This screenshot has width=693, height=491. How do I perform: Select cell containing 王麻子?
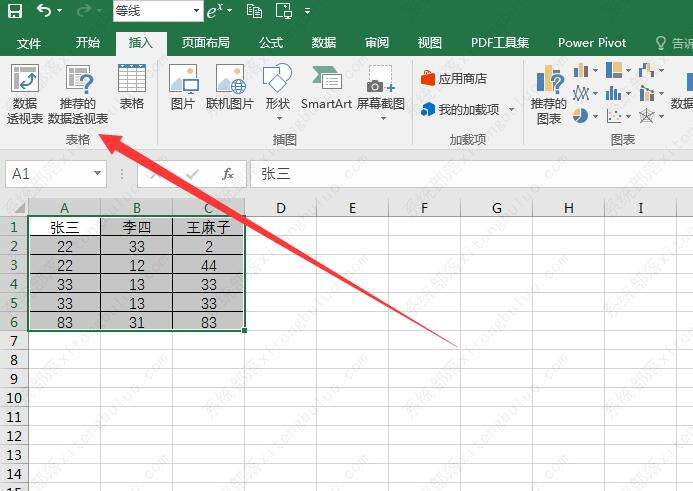pos(208,227)
